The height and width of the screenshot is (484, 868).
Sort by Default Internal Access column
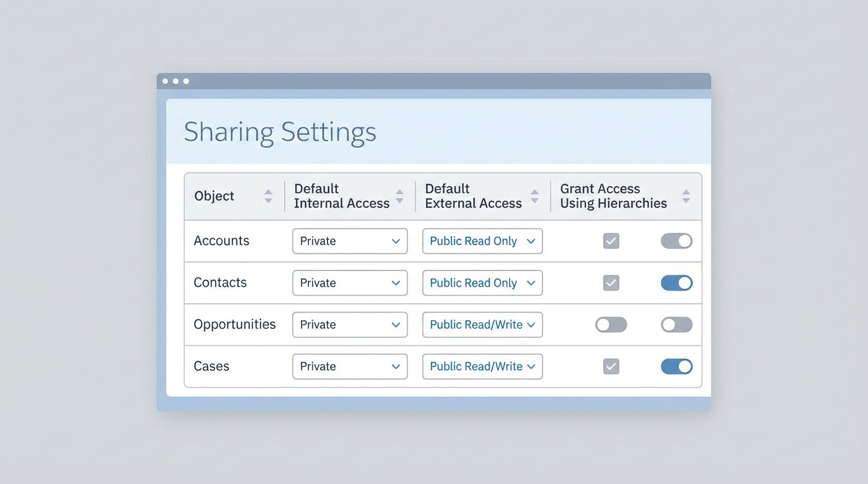pos(400,195)
